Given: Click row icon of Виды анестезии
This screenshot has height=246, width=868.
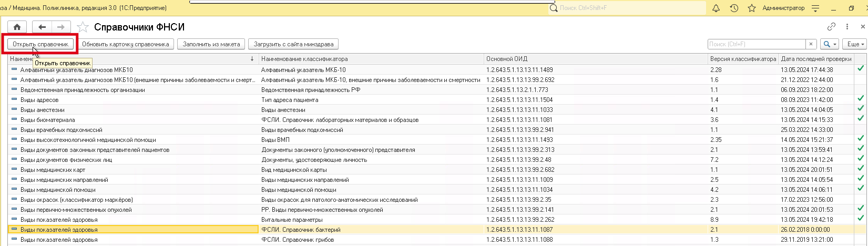Looking at the screenshot, I should click(x=14, y=109).
